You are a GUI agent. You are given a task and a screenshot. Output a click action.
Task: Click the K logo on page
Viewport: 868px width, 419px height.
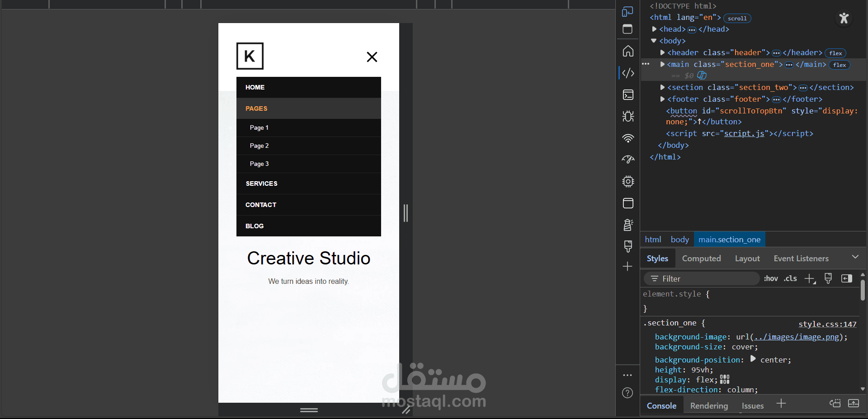pyautogui.click(x=250, y=56)
